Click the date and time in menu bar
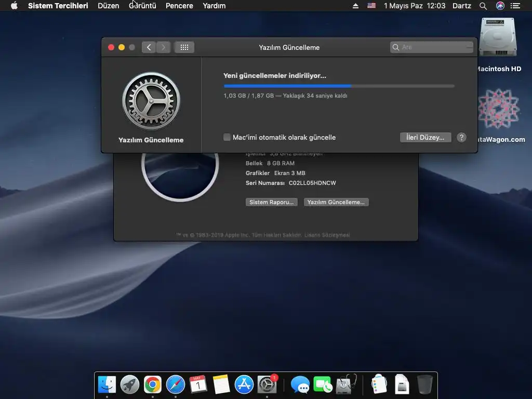 point(414,6)
